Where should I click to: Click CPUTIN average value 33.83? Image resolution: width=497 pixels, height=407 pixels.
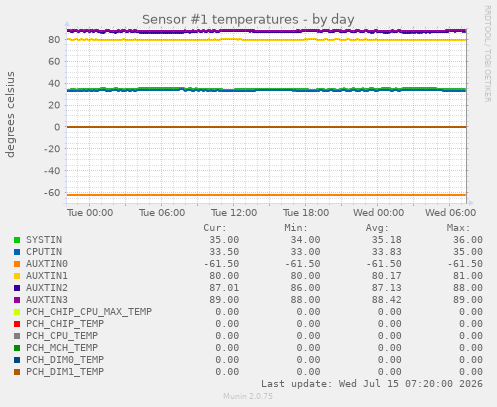tap(387, 252)
